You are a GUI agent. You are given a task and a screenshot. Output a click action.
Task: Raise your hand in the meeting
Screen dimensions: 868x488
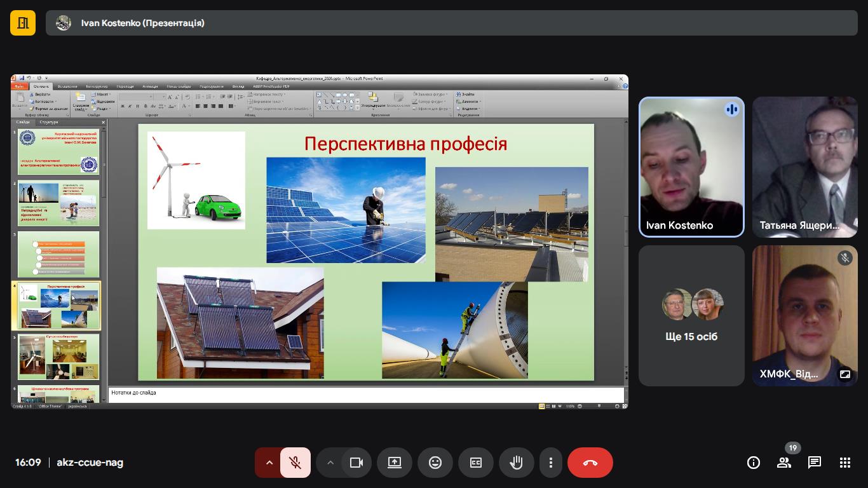click(517, 463)
